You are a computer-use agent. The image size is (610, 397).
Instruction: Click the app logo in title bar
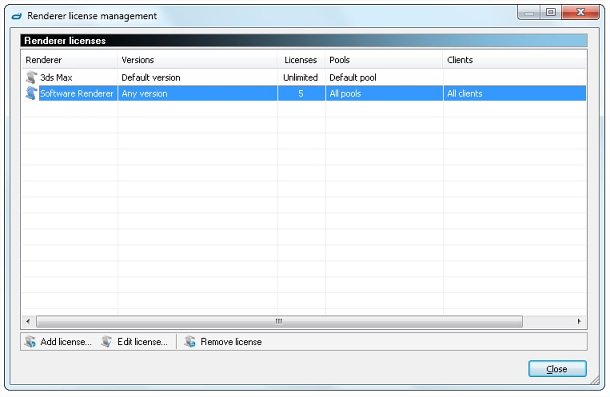(16, 16)
